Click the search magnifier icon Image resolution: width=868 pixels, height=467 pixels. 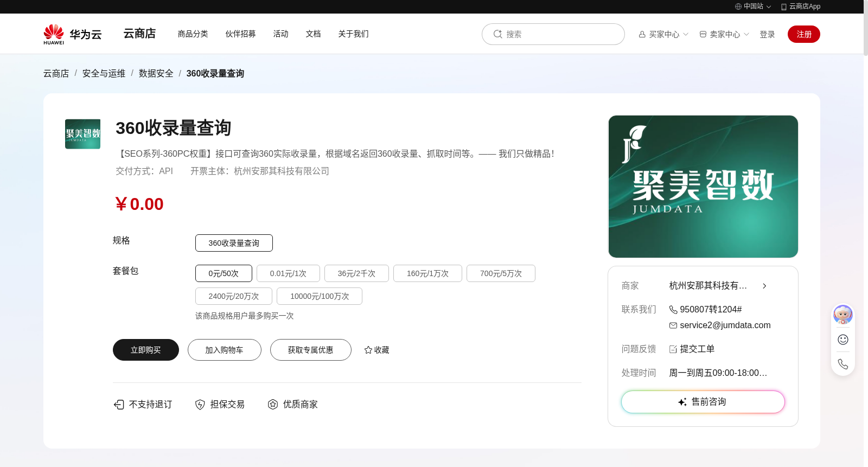tap(497, 34)
